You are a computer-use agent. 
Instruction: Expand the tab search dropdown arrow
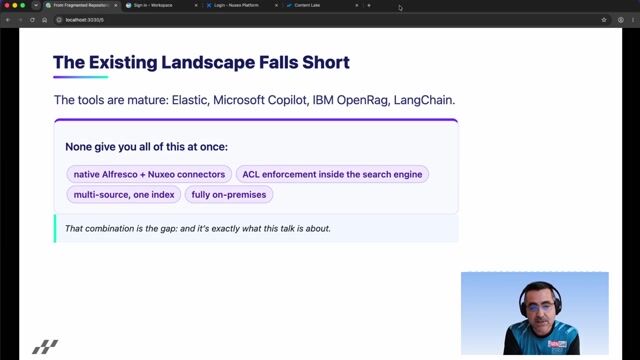[36, 5]
